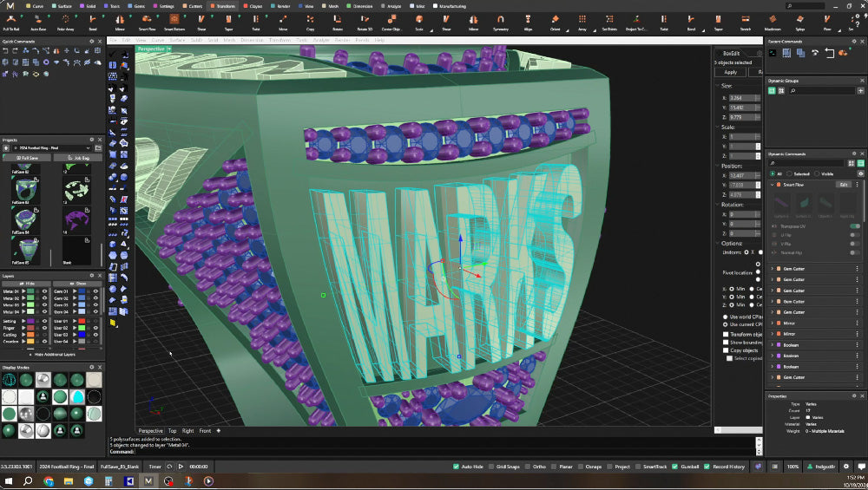Image resolution: width=868 pixels, height=490 pixels.
Task: Toggle the Osnaps checkbox
Action: coord(581,467)
